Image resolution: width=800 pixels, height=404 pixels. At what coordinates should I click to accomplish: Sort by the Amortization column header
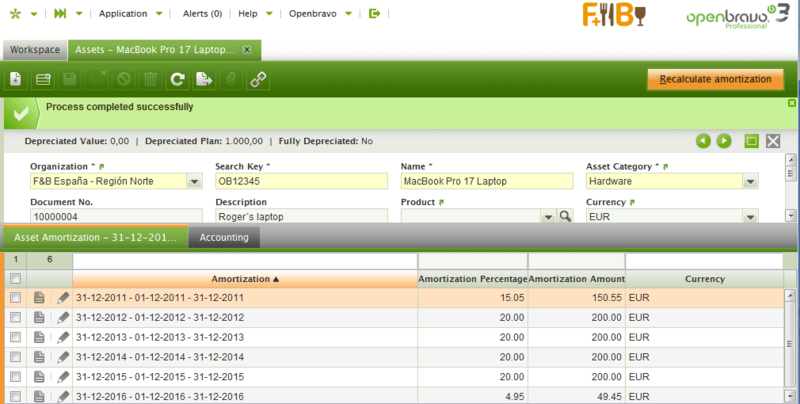[245, 279]
